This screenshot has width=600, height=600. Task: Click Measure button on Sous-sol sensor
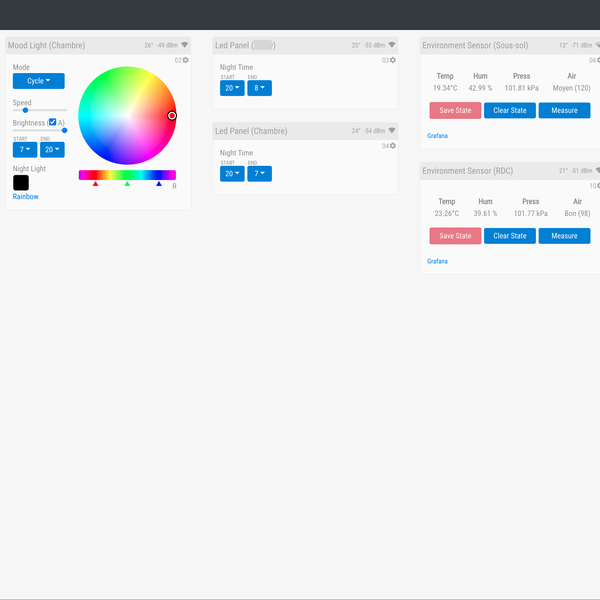click(564, 110)
